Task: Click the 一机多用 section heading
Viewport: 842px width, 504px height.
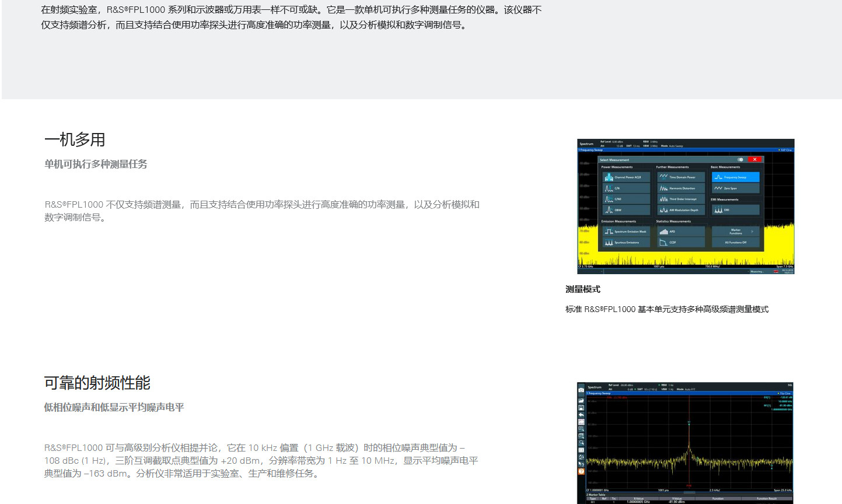Action: coord(75,140)
